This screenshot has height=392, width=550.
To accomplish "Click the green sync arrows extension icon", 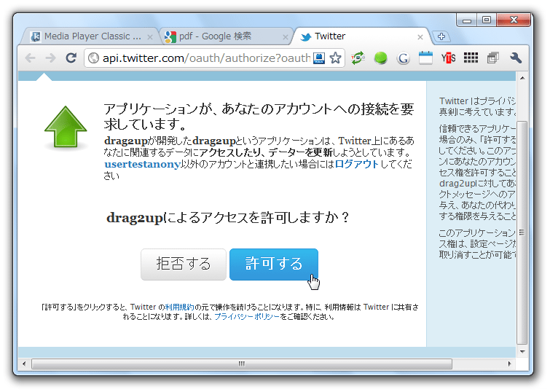I will tap(358, 58).
